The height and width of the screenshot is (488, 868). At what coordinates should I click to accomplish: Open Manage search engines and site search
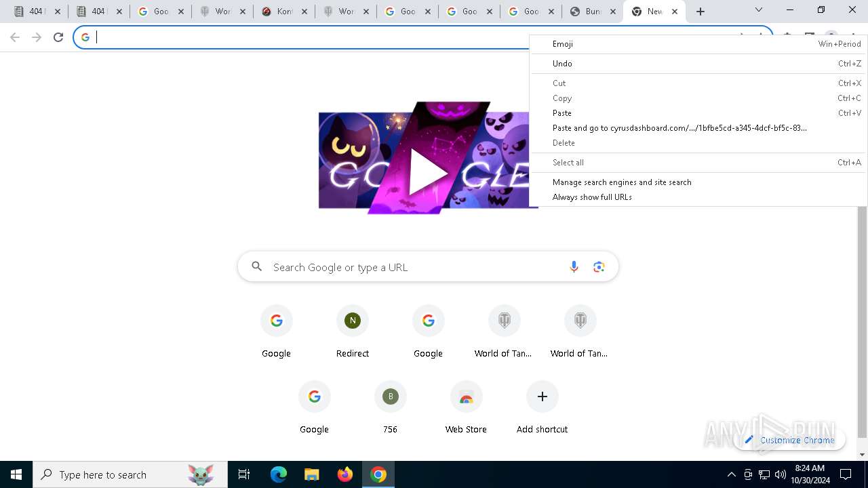tap(698, 182)
